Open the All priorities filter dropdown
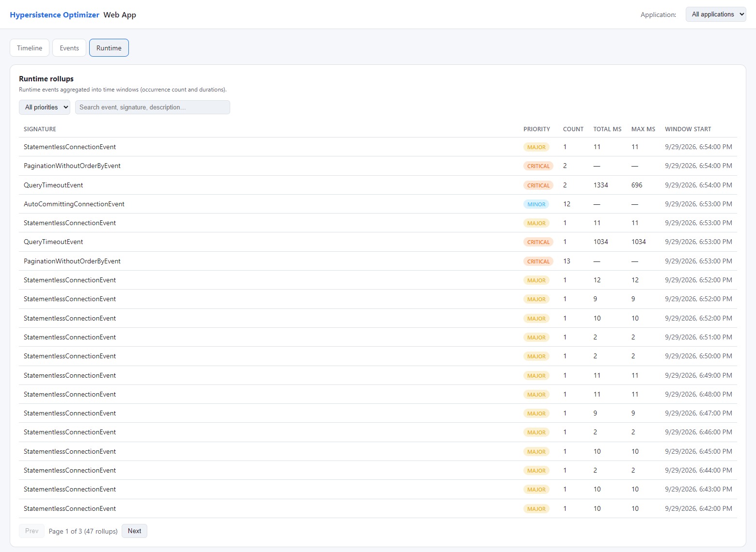This screenshot has height=552, width=756. tap(45, 107)
